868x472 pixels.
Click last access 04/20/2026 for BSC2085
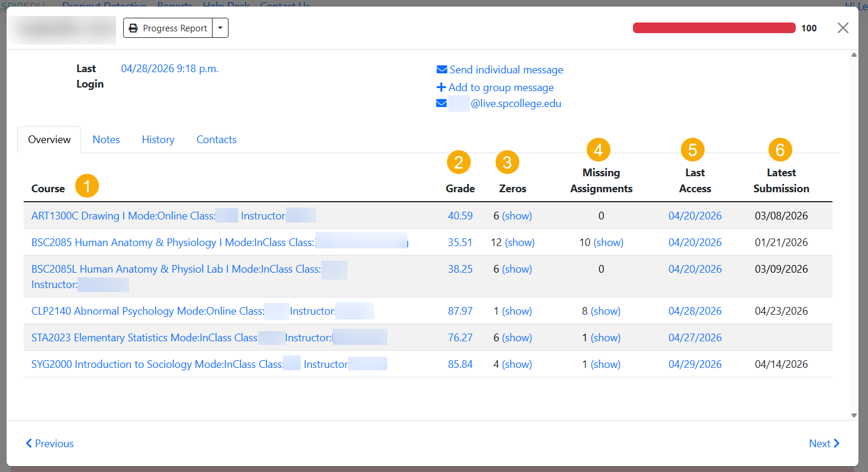pyautogui.click(x=695, y=243)
